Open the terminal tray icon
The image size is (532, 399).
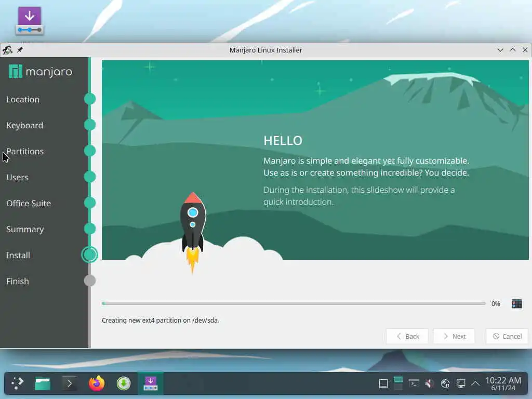[414, 384]
